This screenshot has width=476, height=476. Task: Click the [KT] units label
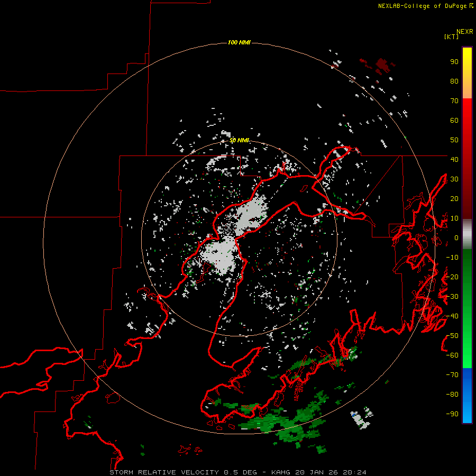(451, 36)
